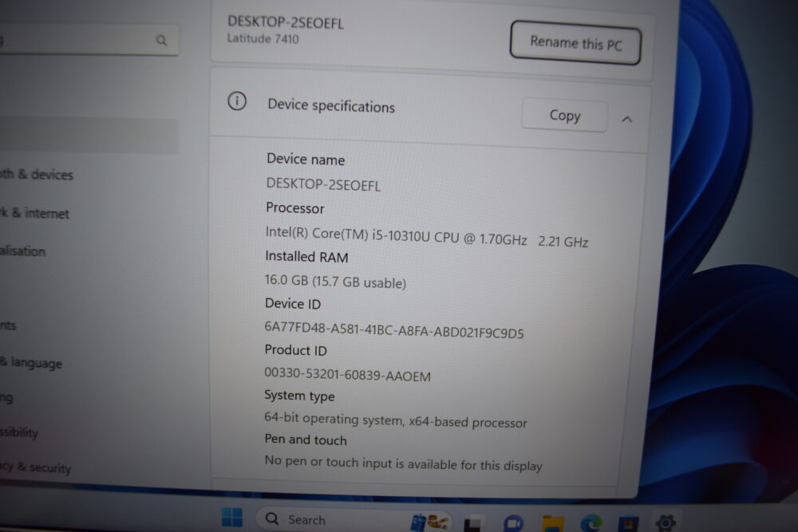Screen dimensions: 798x532
Task: Click the Device specifications info icon
Action: [x=237, y=101]
